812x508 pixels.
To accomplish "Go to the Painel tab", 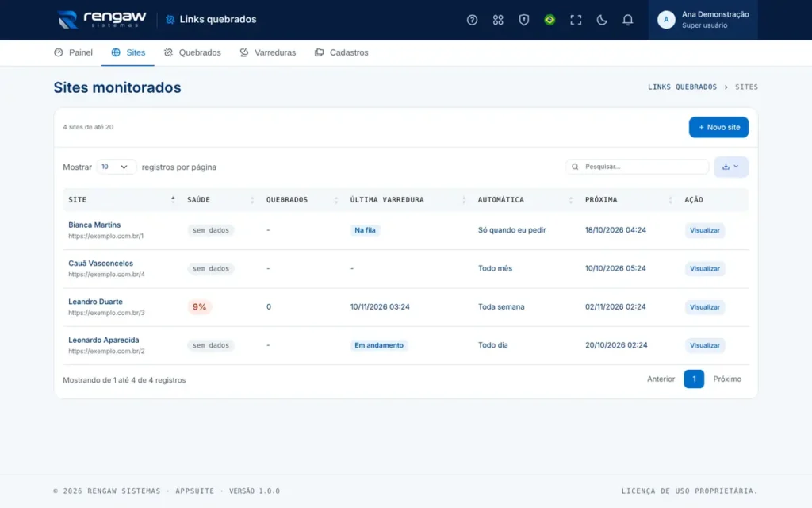I will (x=73, y=52).
